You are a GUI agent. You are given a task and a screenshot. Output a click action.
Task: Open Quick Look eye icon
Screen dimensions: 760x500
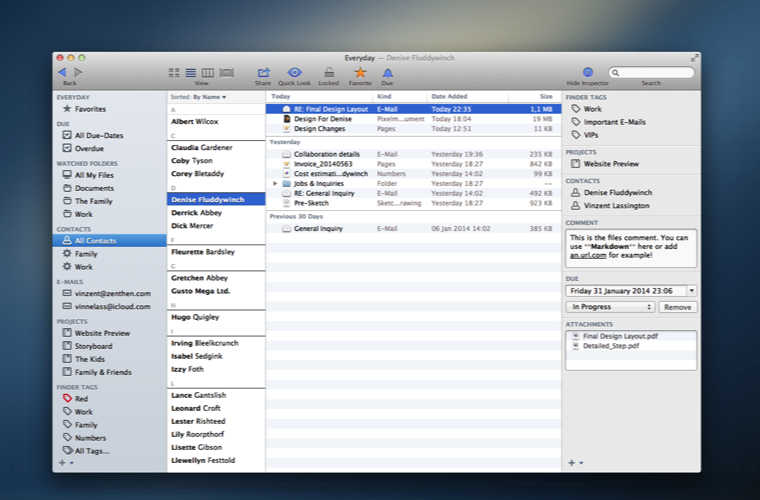pyautogui.click(x=294, y=72)
